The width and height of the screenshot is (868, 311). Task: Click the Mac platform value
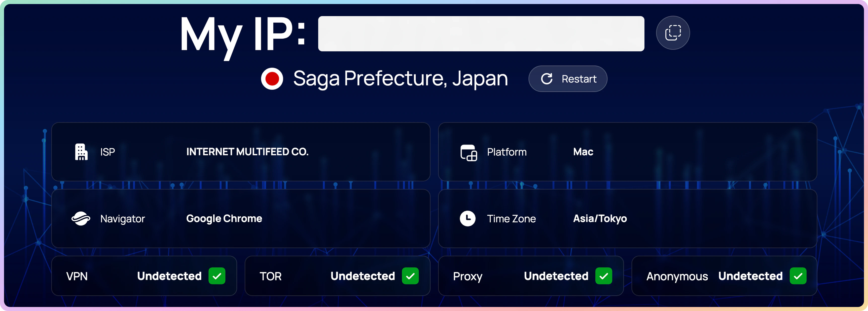point(583,152)
